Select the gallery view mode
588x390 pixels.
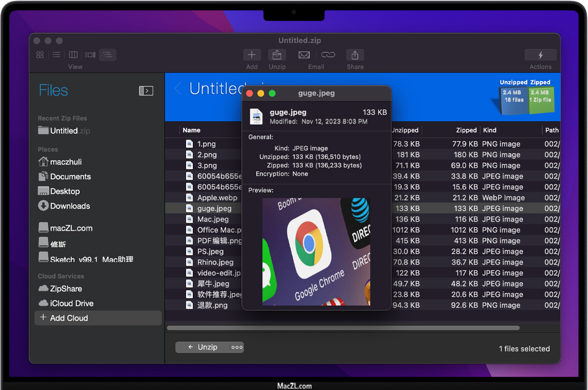90,55
